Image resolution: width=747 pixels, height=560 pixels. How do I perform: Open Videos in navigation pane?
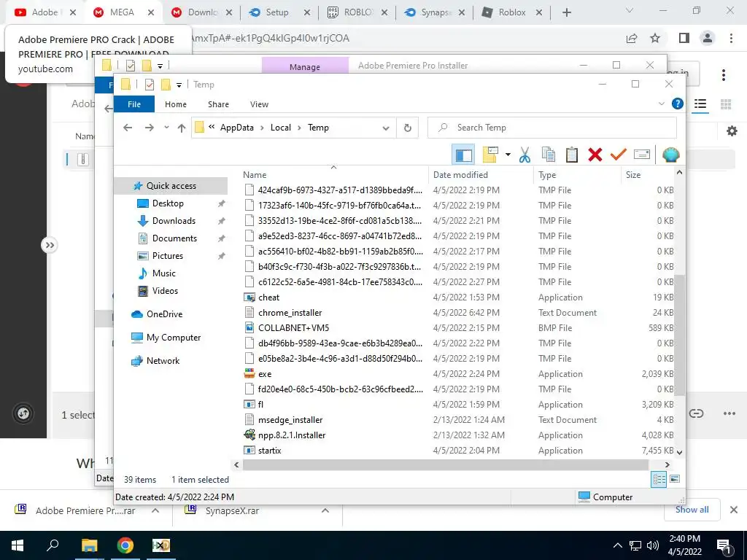(x=165, y=291)
